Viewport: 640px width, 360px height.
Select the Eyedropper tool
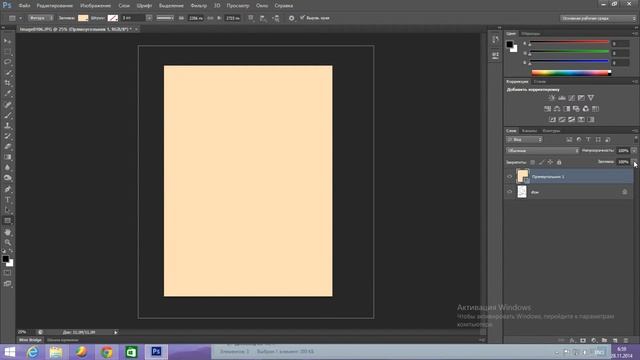coord(7,93)
